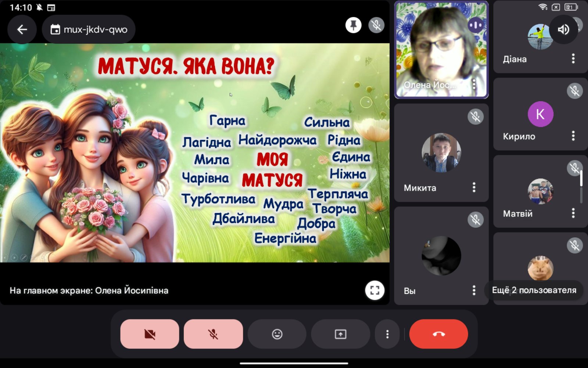Click the muted mic icon on Кирило's tile
The width and height of the screenshot is (588, 368).
click(575, 91)
